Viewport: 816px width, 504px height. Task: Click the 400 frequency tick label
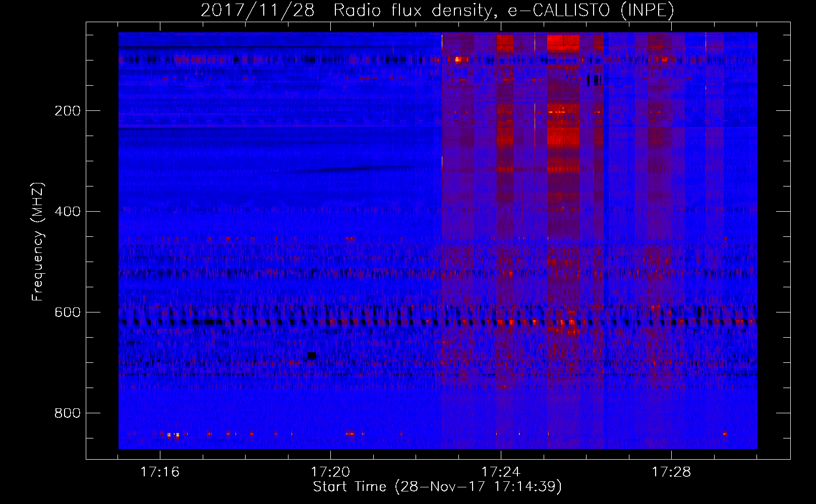click(67, 212)
